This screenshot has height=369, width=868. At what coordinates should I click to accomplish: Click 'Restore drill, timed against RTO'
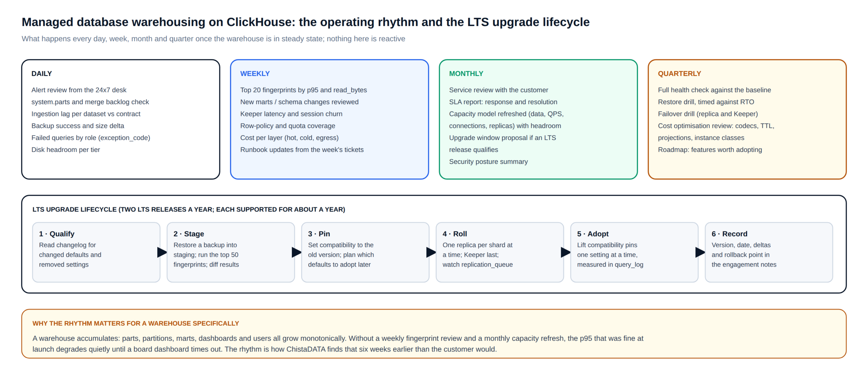point(706,102)
